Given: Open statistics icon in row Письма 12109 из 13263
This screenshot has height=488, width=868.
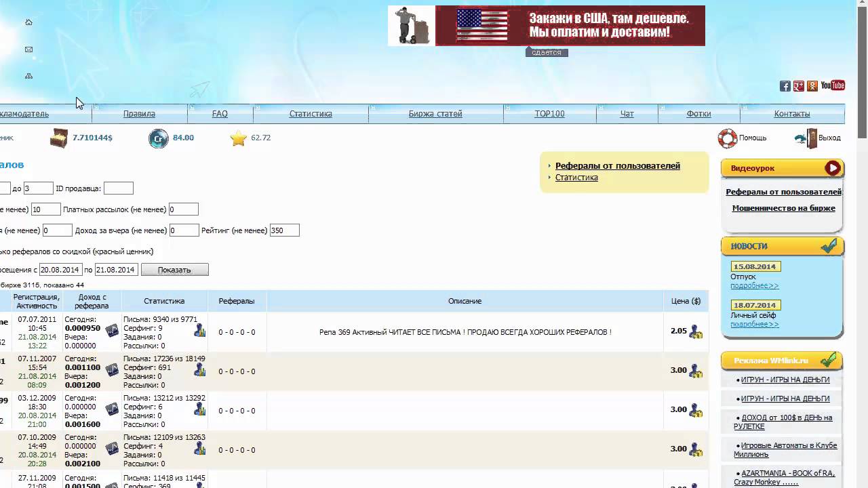Looking at the screenshot, I should (x=199, y=448).
